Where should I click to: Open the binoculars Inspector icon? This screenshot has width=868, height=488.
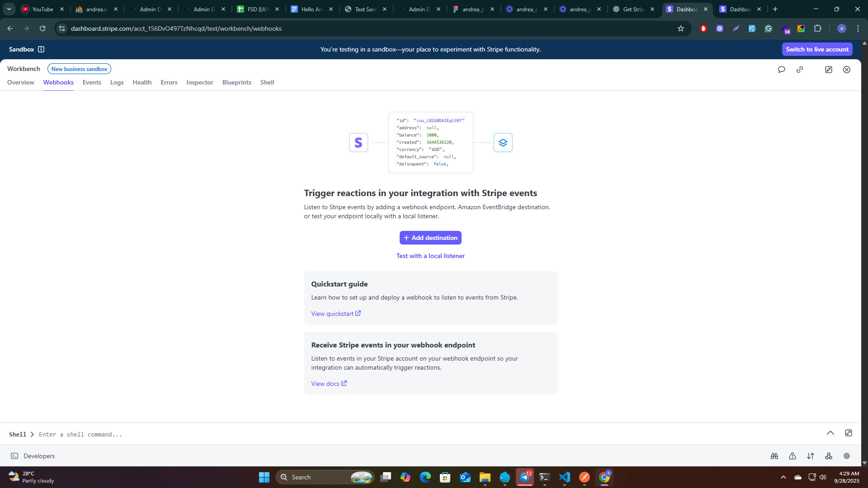tap(774, 456)
